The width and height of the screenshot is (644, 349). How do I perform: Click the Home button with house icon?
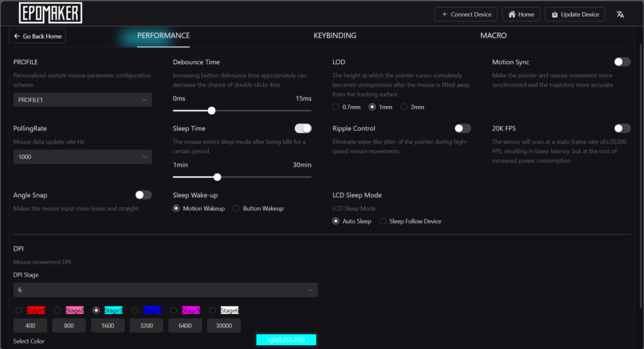point(521,14)
